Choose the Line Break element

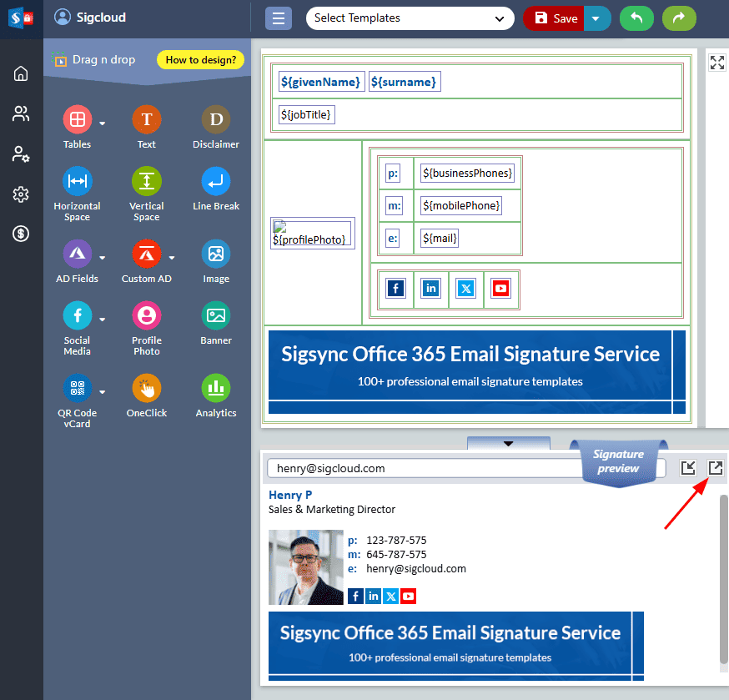pyautogui.click(x=215, y=182)
